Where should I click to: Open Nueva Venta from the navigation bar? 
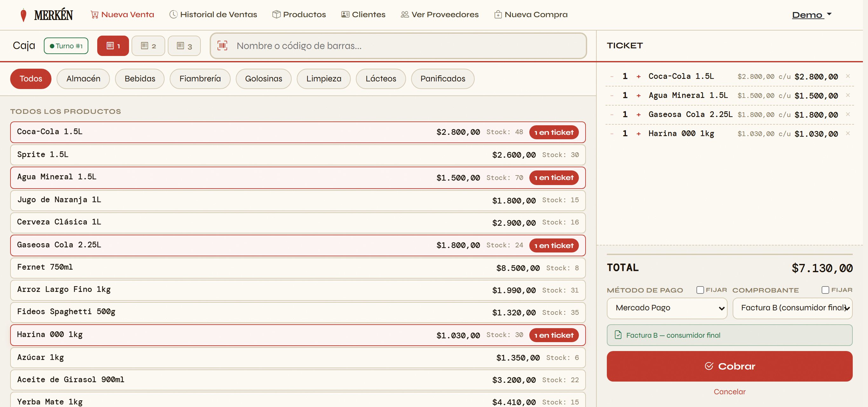pyautogui.click(x=122, y=15)
